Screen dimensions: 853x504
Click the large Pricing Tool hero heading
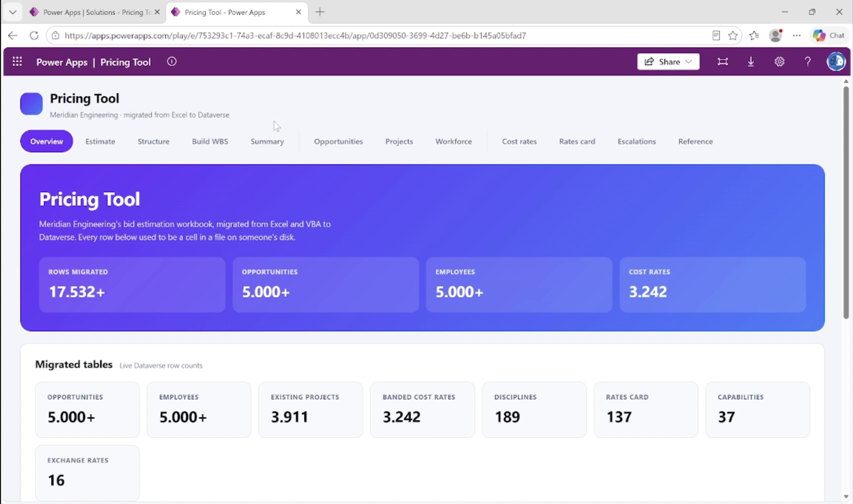pyautogui.click(x=90, y=199)
